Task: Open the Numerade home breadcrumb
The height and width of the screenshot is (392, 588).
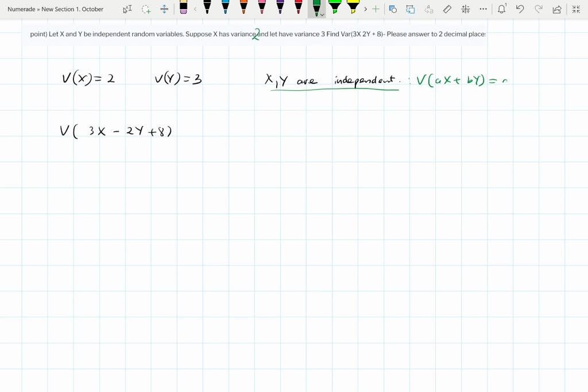Action: pos(20,9)
